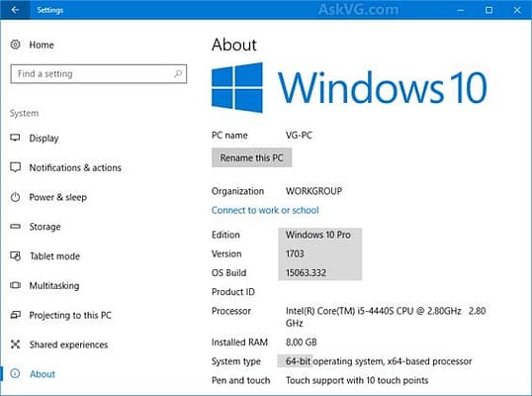Click the back arrow in Settings title bar
The width and height of the screenshot is (532, 396).
[15, 10]
